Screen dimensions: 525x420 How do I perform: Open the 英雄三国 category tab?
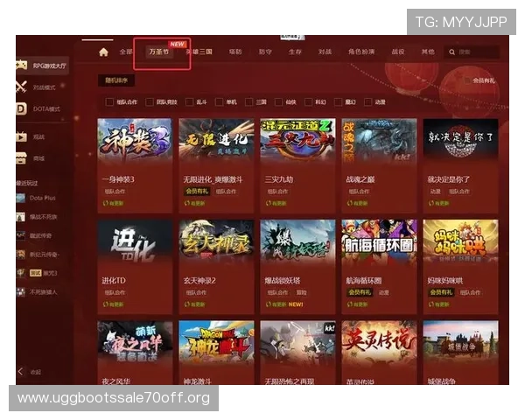(x=199, y=52)
